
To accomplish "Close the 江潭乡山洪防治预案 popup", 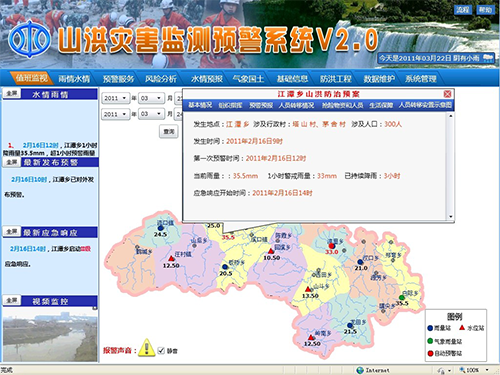I will 448,94.
